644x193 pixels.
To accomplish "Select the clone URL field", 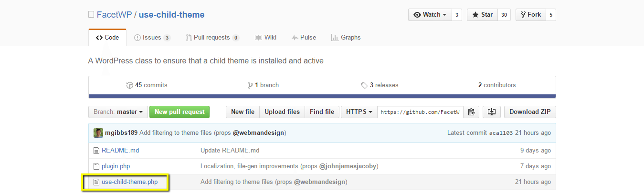I will (420, 112).
